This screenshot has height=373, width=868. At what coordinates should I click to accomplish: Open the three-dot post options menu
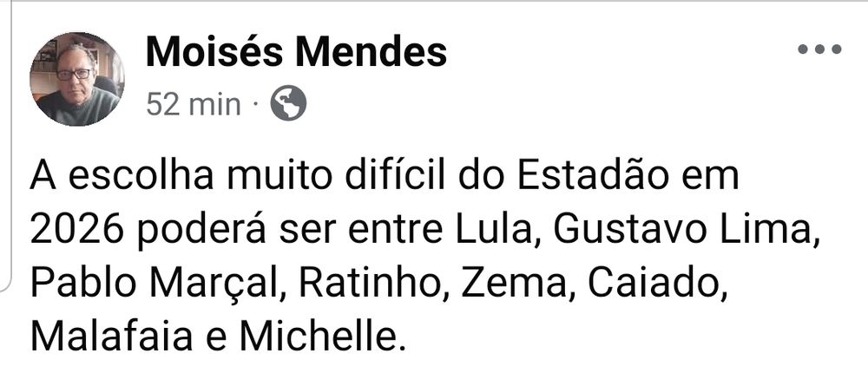pyautogui.click(x=819, y=49)
